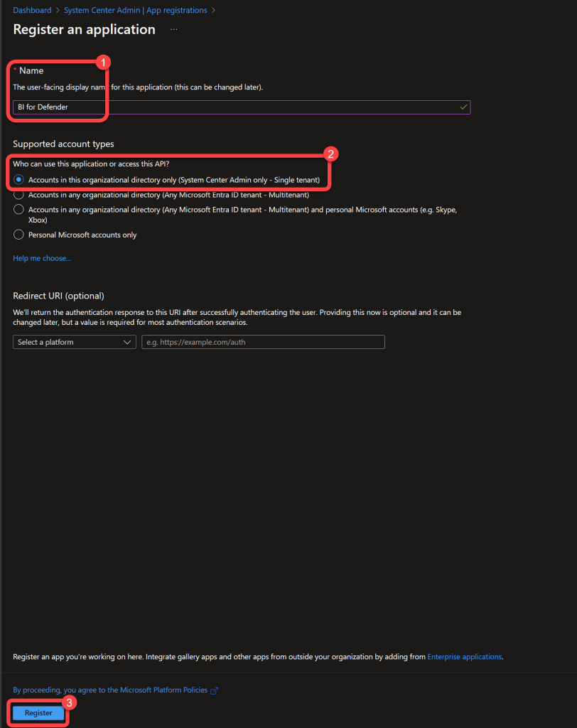Screen dimensions: 577x728
Task: Click the external link icon after Platform Policies
Action: coord(214,690)
